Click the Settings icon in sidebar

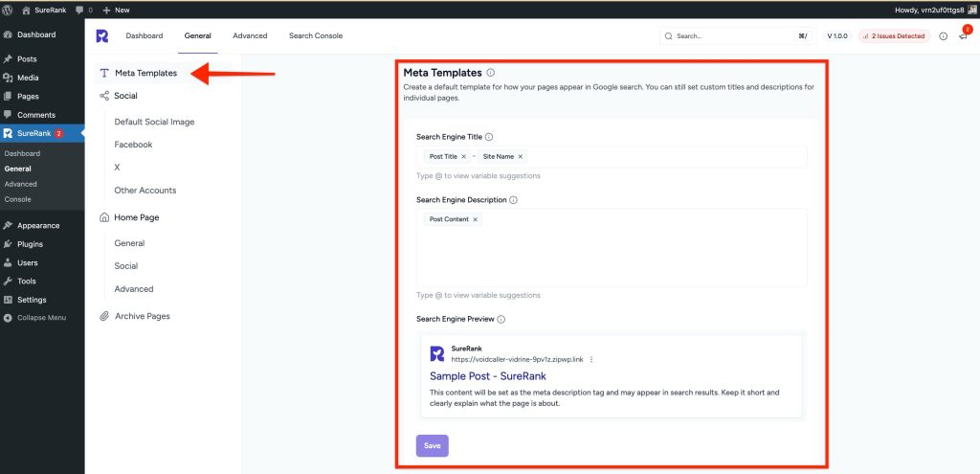pyautogui.click(x=8, y=300)
